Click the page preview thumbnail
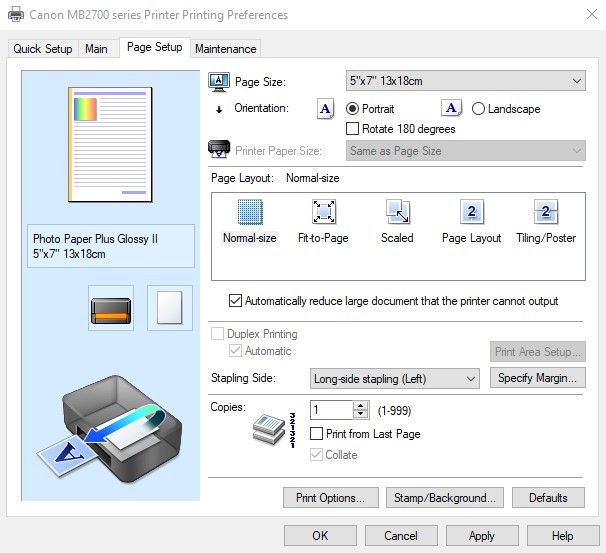Image resolution: width=606 pixels, height=553 pixels. click(x=110, y=142)
